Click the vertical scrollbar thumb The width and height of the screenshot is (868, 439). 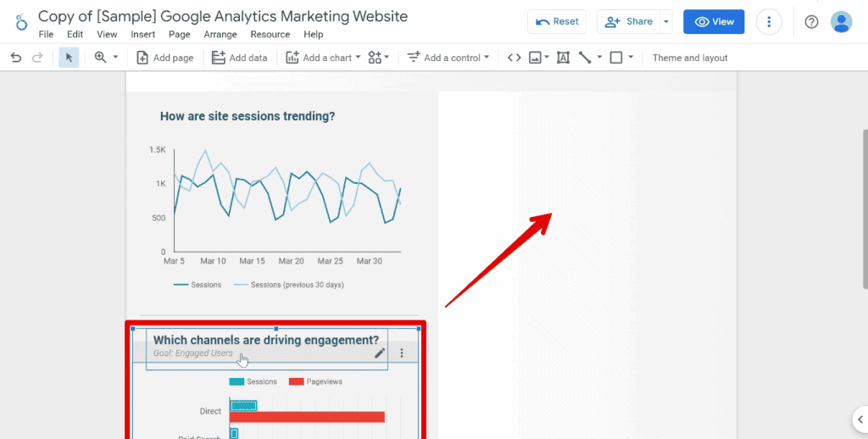(865, 208)
